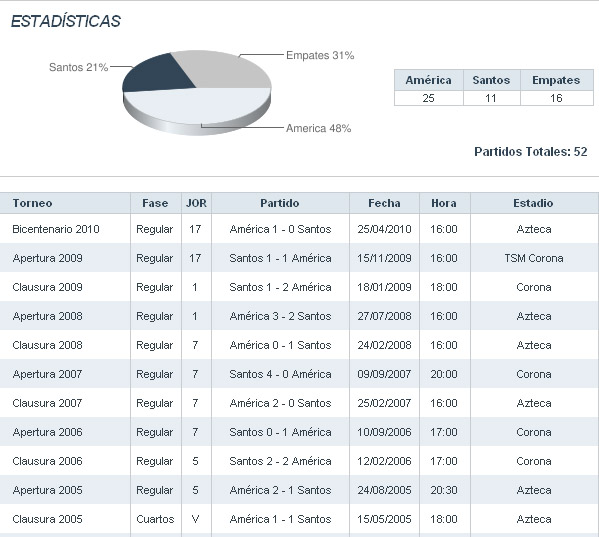599x537 pixels.
Task: Click the Empates header in summary table
Action: 556,80
